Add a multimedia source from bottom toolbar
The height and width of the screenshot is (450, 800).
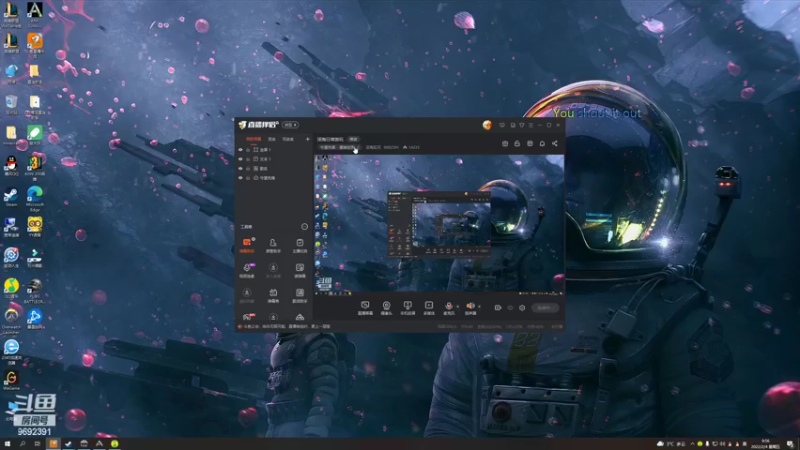(429, 308)
